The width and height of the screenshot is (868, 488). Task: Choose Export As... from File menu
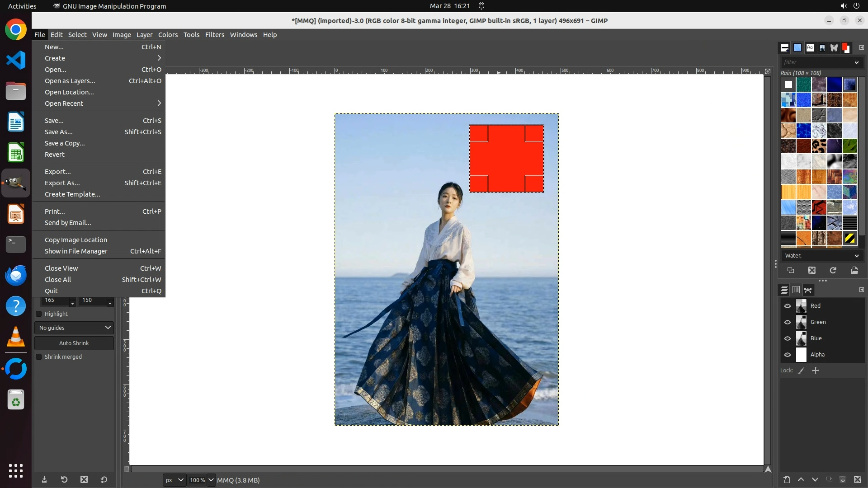coord(62,183)
